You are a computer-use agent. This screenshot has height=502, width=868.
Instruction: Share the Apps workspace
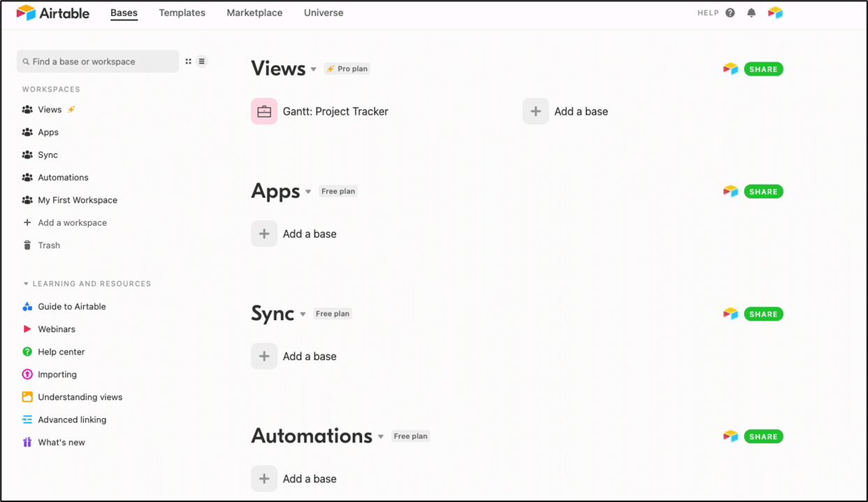click(x=763, y=192)
